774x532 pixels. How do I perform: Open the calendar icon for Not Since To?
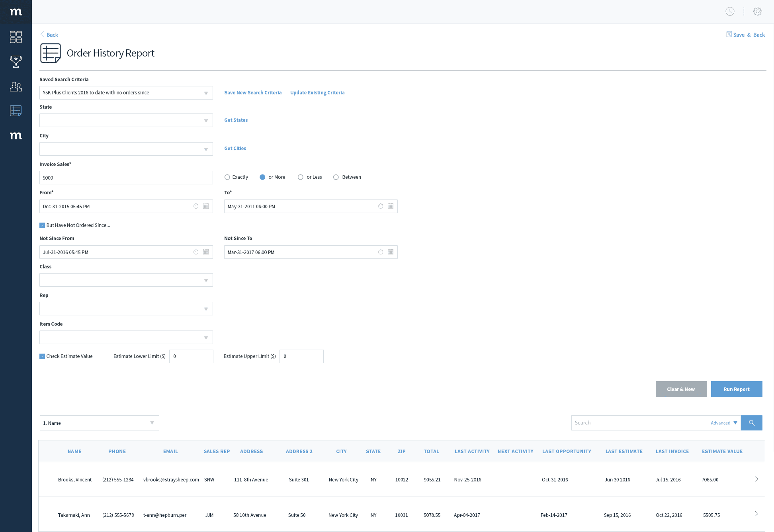click(391, 252)
